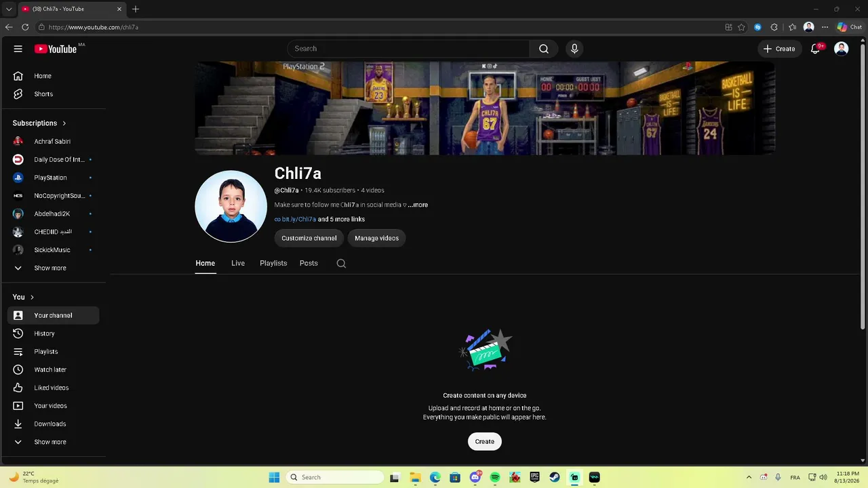Open browser Settings and more menu

click(x=825, y=27)
